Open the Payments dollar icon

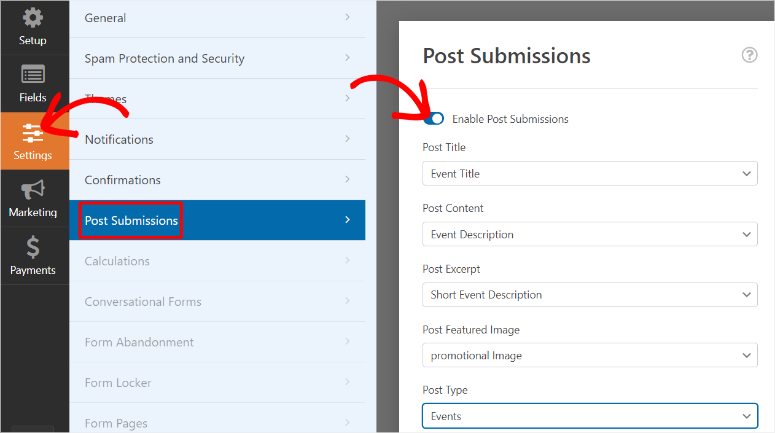[33, 247]
